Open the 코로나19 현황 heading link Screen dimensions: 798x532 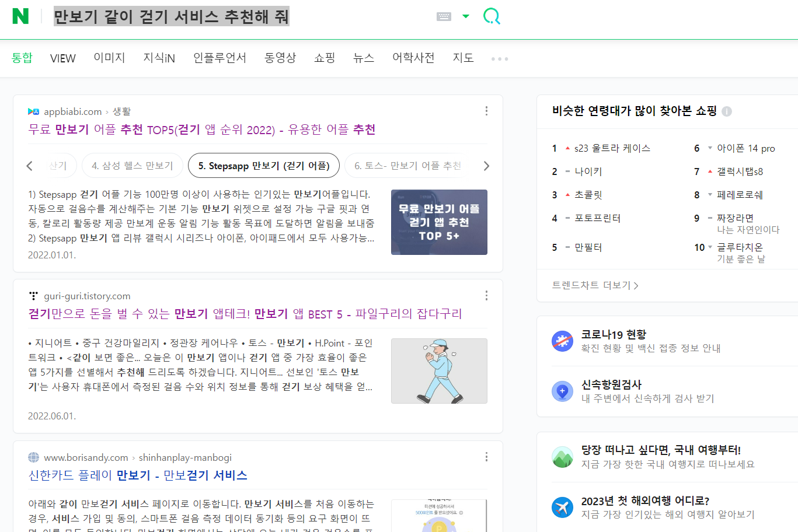[x=614, y=334]
